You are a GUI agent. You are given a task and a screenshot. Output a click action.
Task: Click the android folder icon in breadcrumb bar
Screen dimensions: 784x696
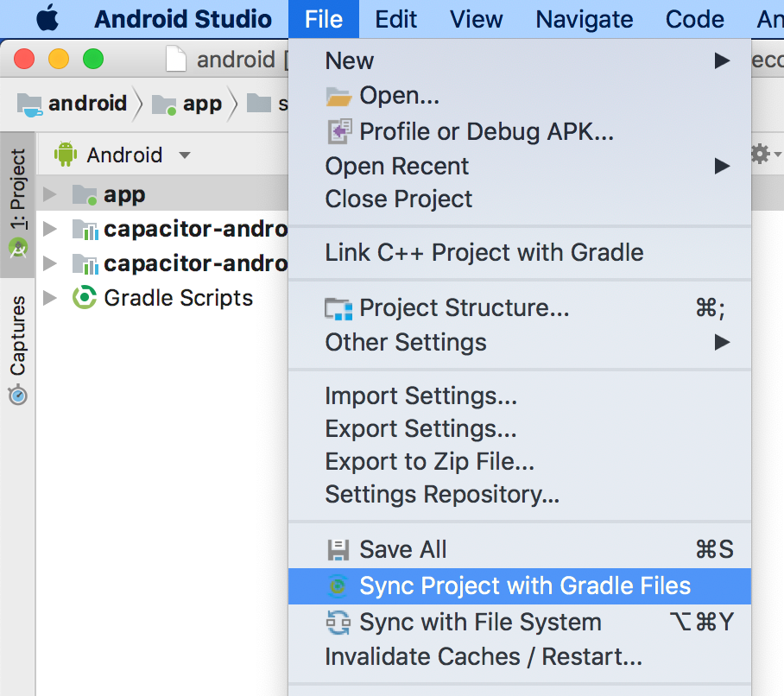tap(30, 103)
